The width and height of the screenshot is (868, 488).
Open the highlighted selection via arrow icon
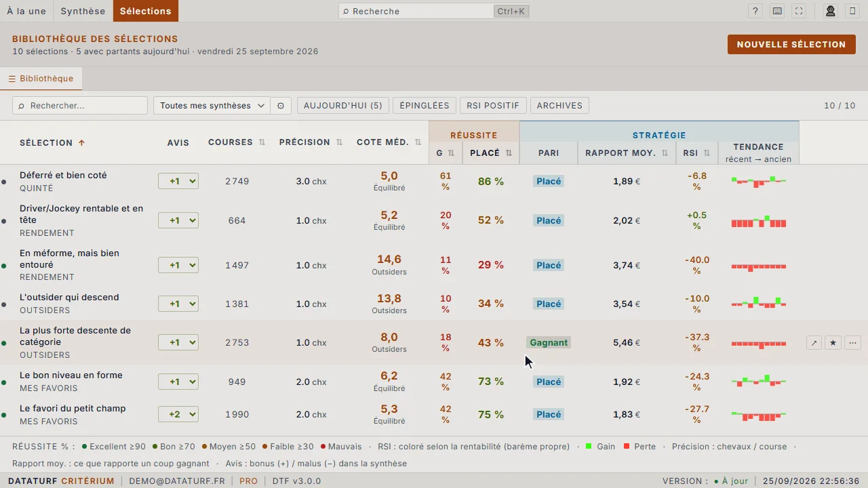tap(814, 343)
